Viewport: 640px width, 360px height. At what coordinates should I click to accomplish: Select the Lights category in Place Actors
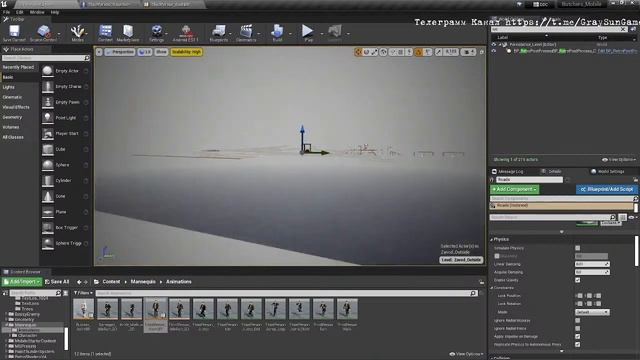pyautogui.click(x=8, y=87)
